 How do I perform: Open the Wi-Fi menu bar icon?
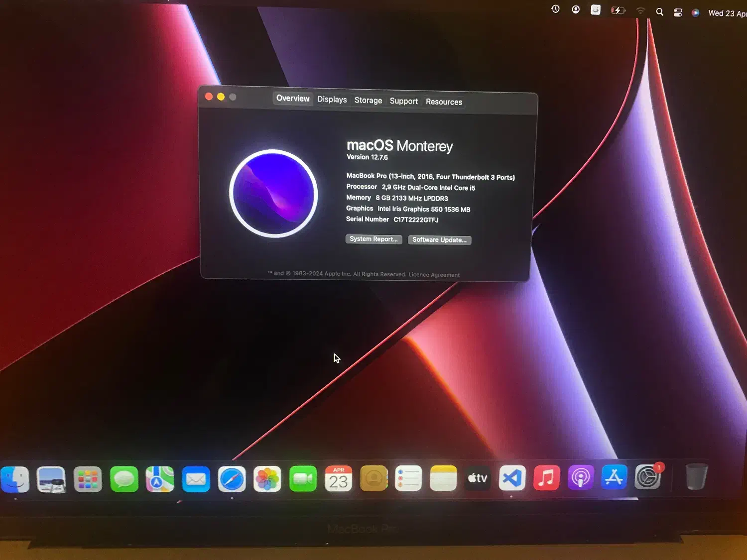tap(640, 11)
